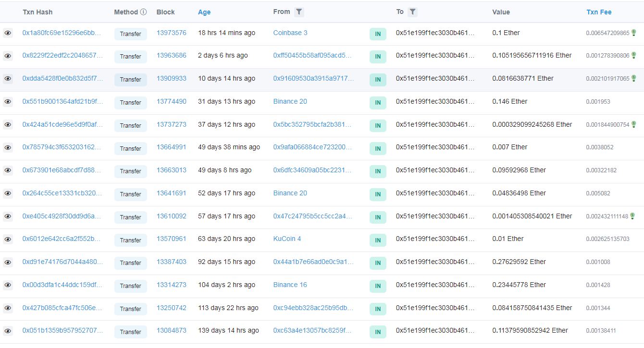The height and width of the screenshot is (348, 644).
Task: Open block 13963686
Action: [172, 55]
